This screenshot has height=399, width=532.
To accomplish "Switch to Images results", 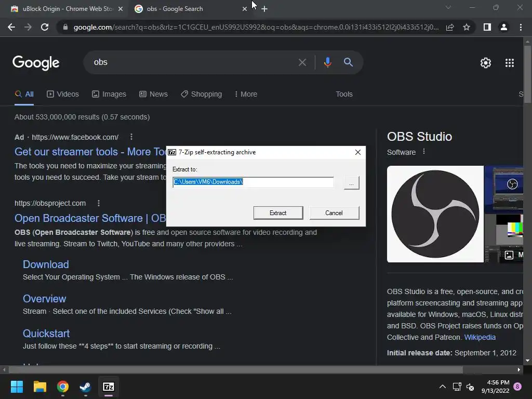I will [109, 94].
